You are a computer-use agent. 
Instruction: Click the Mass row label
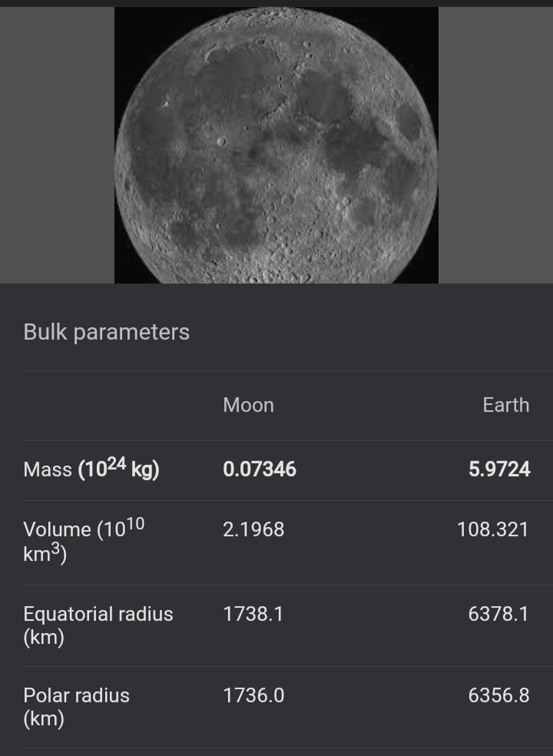point(91,469)
